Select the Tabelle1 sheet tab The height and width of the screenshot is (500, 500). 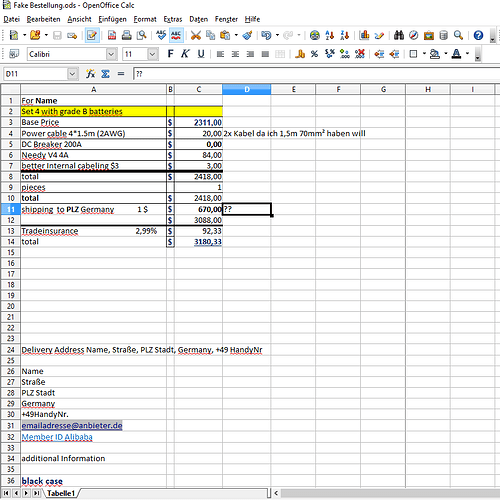pos(61,493)
